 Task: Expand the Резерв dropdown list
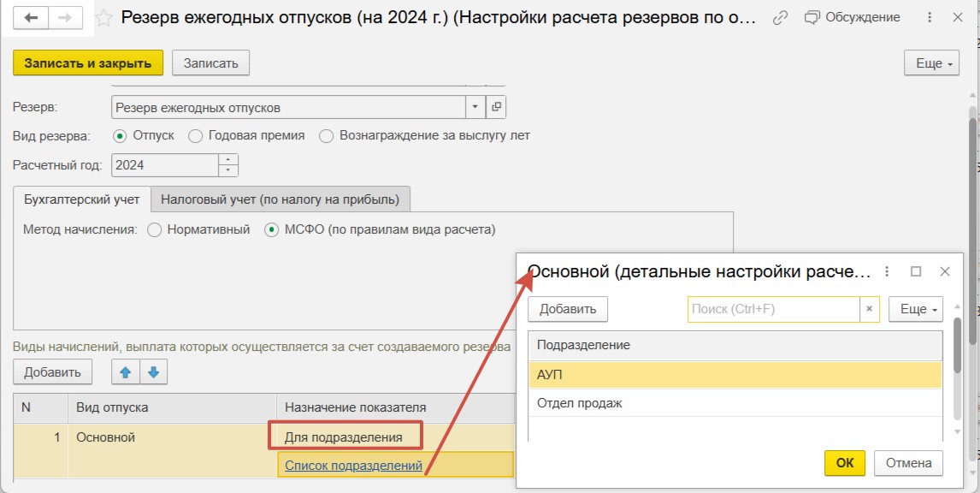[x=475, y=107]
